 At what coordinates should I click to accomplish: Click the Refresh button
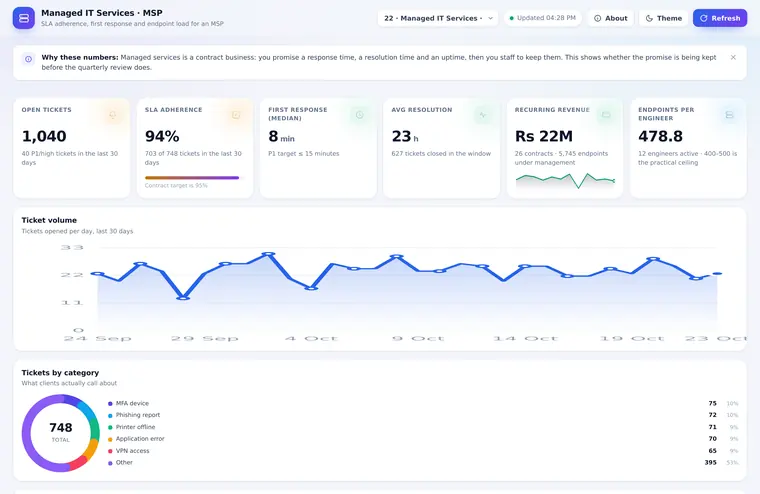coord(720,18)
